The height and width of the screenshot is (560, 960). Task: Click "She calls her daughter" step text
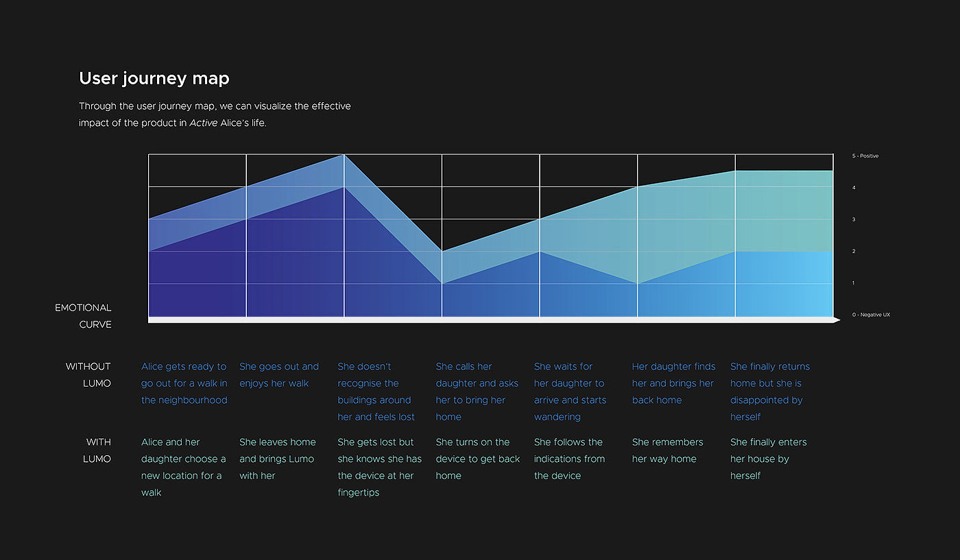click(477, 391)
